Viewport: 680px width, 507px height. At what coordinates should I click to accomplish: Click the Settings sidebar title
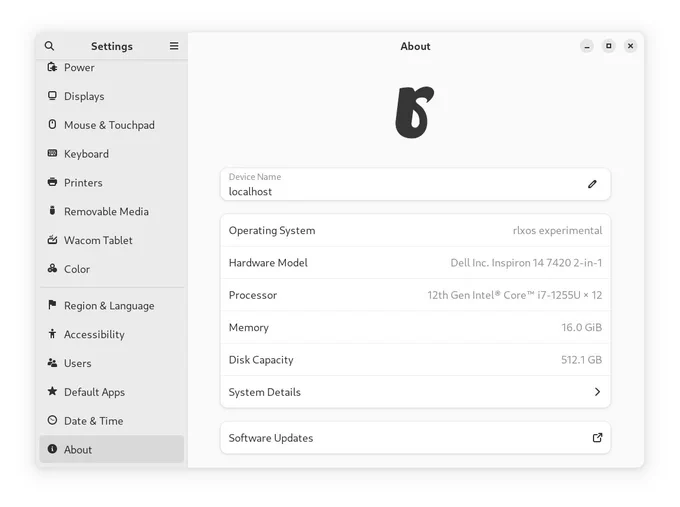[111, 46]
